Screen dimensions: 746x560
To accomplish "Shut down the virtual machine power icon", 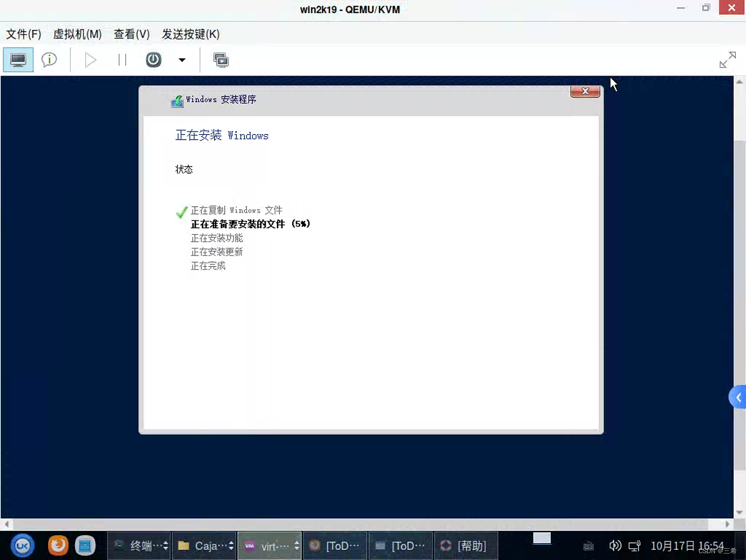I will click(153, 60).
